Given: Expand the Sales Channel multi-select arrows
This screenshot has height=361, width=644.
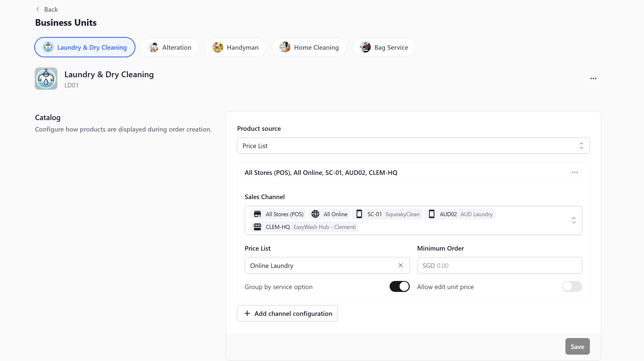Looking at the screenshot, I should (x=574, y=221).
